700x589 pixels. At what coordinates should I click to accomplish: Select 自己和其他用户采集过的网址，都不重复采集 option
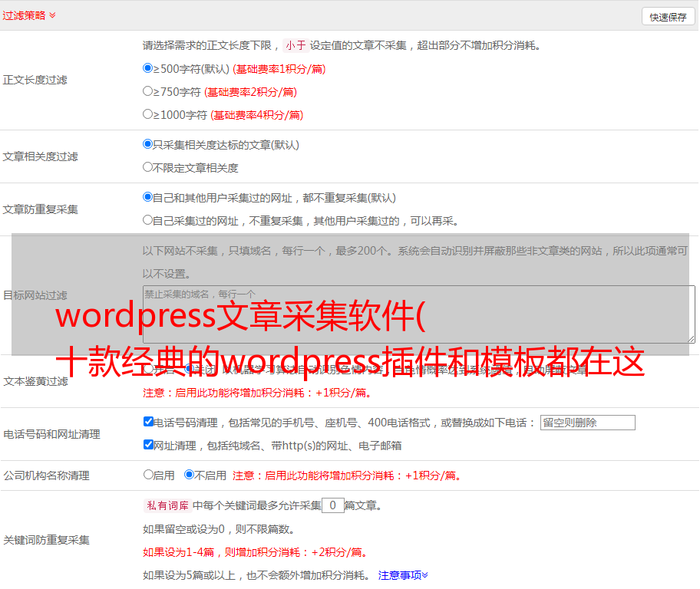(x=147, y=197)
